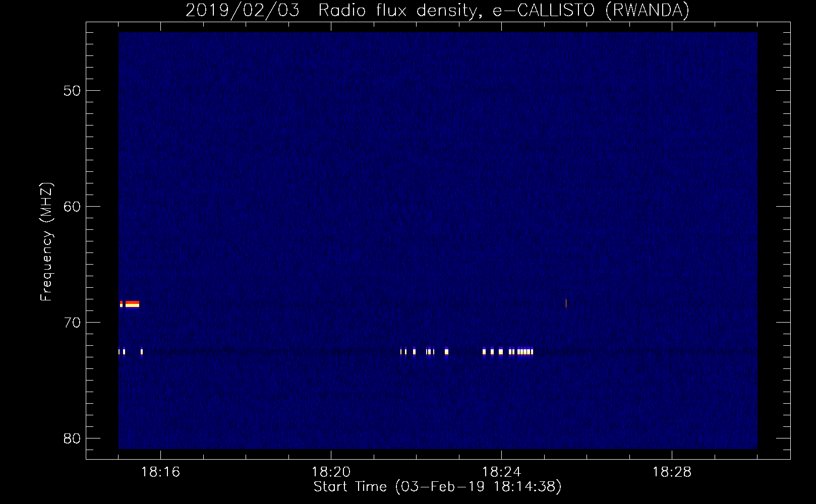This screenshot has width=816, height=504.
Task: Click the 80 frequency tick label
Action: [72, 438]
